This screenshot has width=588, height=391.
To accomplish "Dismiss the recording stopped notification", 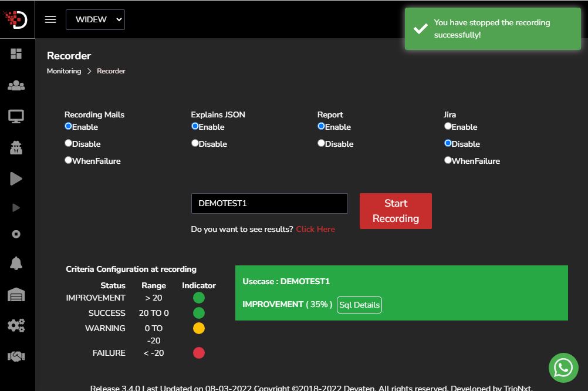I will pos(493,29).
